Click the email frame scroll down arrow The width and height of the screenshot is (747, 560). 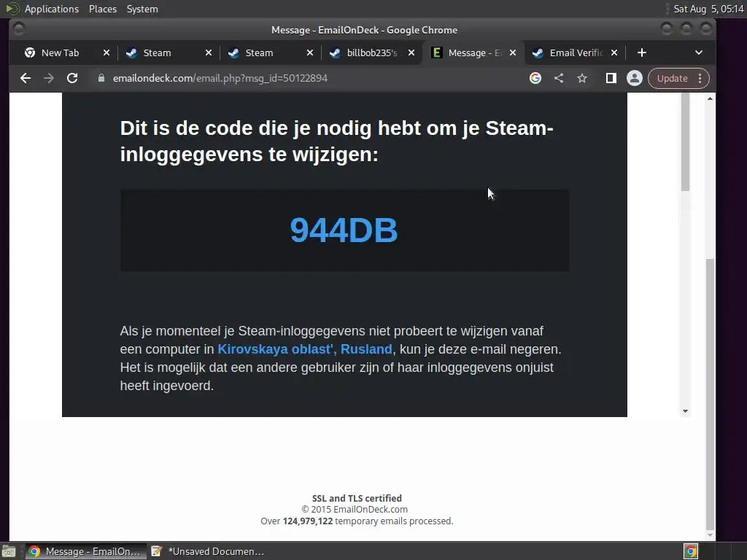[685, 411]
